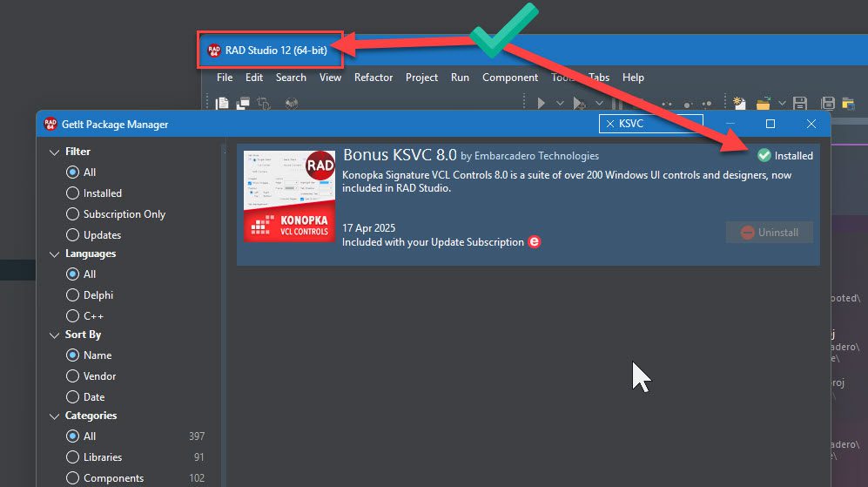The image size is (868, 487).
Task: Select the Subscription Only filter option
Action: pyautogui.click(x=72, y=213)
